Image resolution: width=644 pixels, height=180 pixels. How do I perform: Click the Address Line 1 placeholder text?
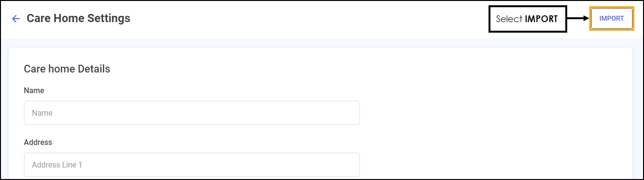pos(57,165)
